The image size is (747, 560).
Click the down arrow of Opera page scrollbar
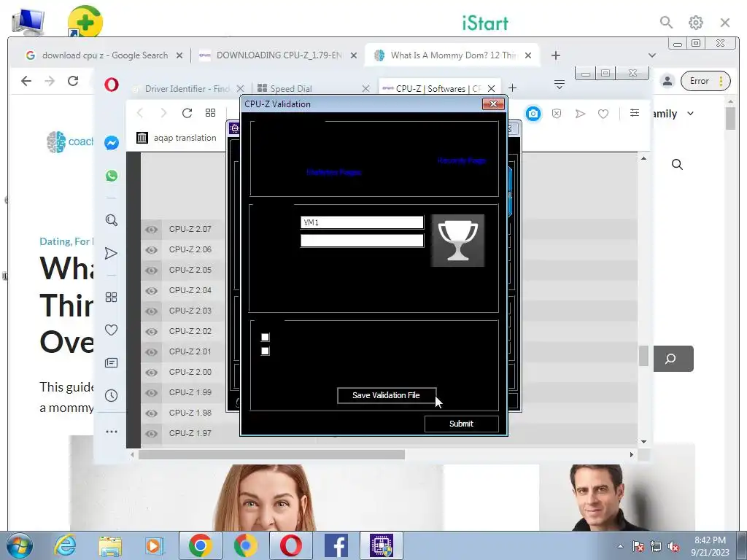tap(643, 441)
